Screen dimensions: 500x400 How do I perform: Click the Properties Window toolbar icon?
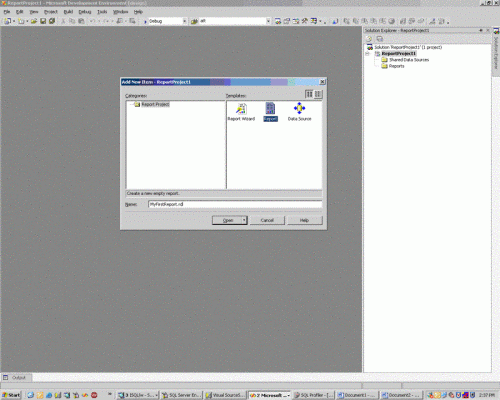pyautogui.click(x=287, y=21)
